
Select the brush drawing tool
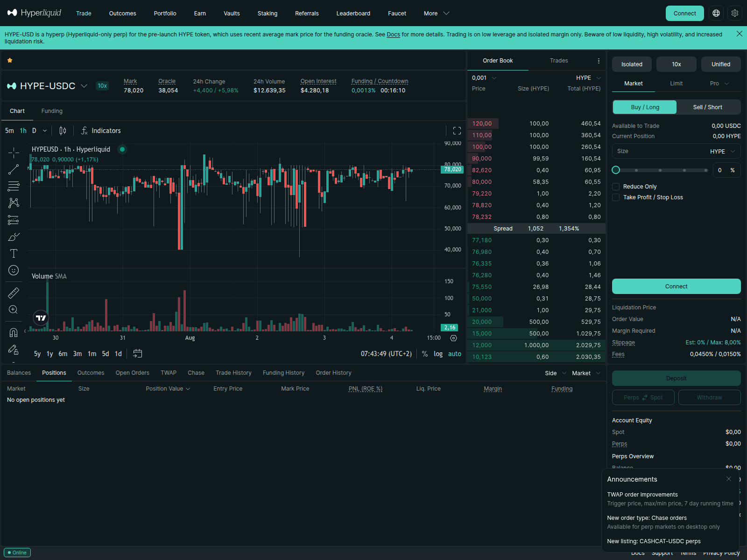(x=14, y=237)
